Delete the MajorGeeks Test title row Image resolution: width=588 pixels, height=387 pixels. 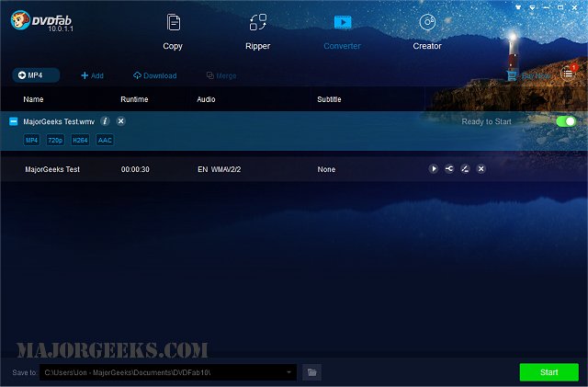tap(481, 169)
